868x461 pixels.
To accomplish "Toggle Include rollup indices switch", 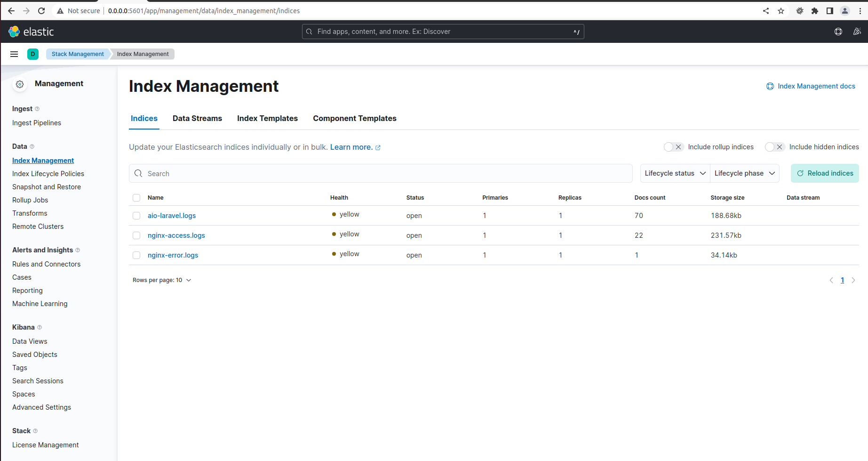I will pyautogui.click(x=673, y=147).
